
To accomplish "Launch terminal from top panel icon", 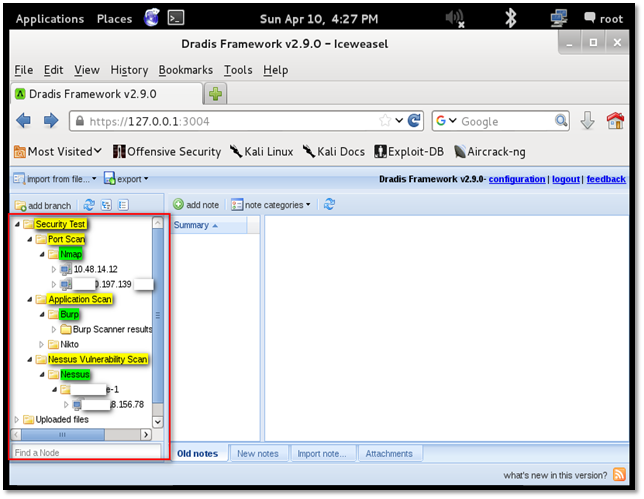I will pyautogui.click(x=176, y=18).
